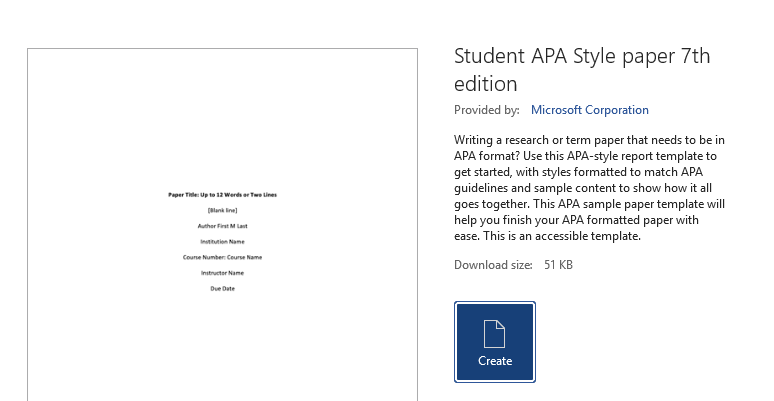
Task: Click the '51 KB' file size value
Action: point(558,265)
